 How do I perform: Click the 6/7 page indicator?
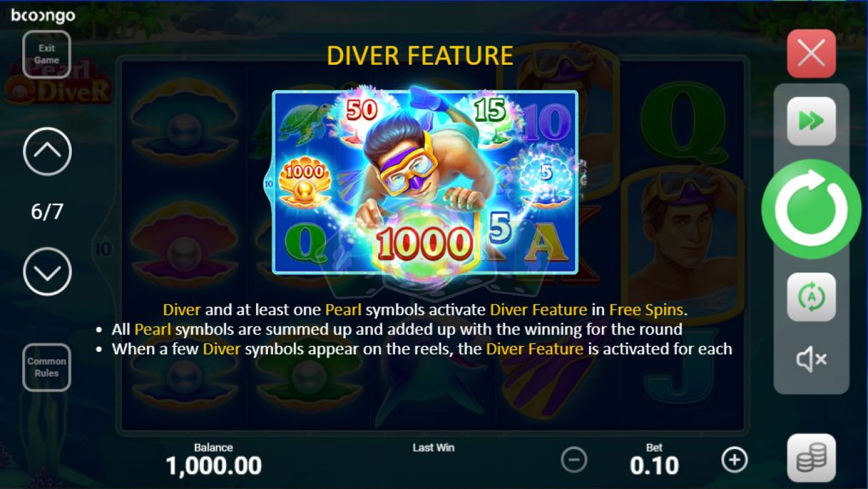(x=47, y=211)
